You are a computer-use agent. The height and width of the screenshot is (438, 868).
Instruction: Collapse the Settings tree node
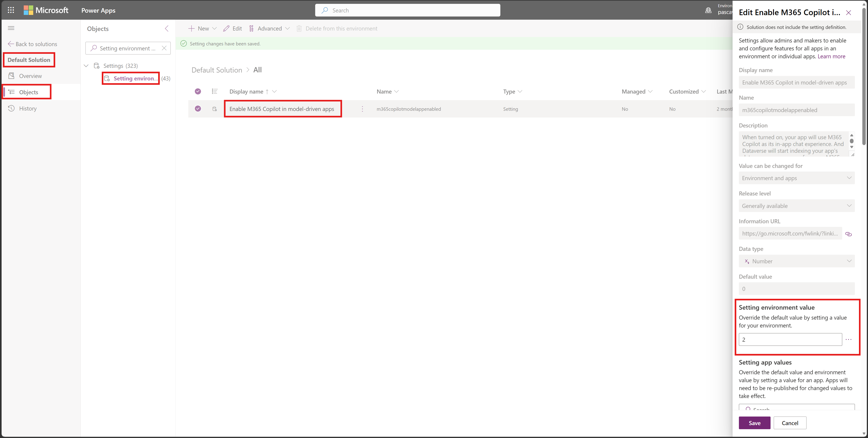[86, 66]
